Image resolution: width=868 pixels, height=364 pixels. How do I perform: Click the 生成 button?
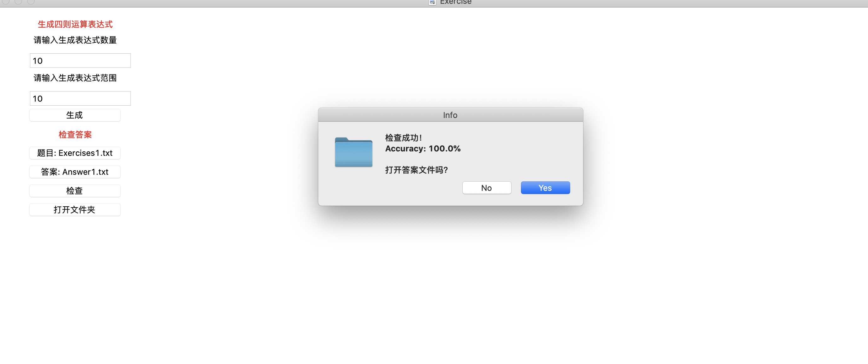pyautogui.click(x=75, y=115)
